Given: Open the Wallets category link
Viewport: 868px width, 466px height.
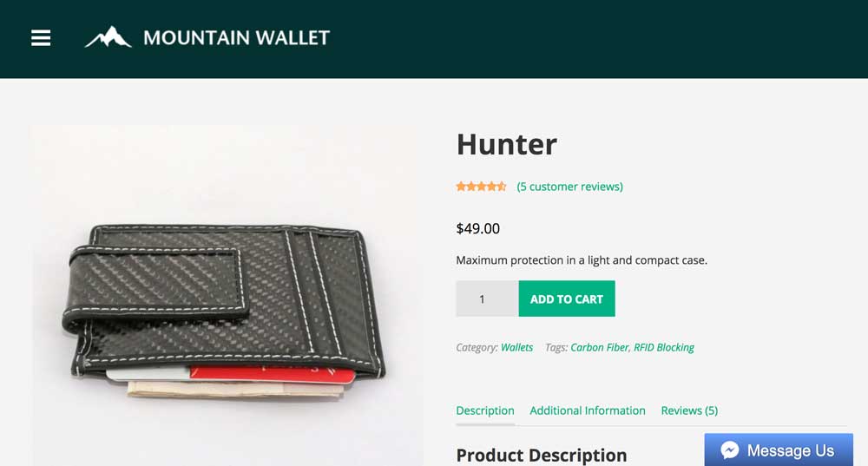Looking at the screenshot, I should coord(516,348).
